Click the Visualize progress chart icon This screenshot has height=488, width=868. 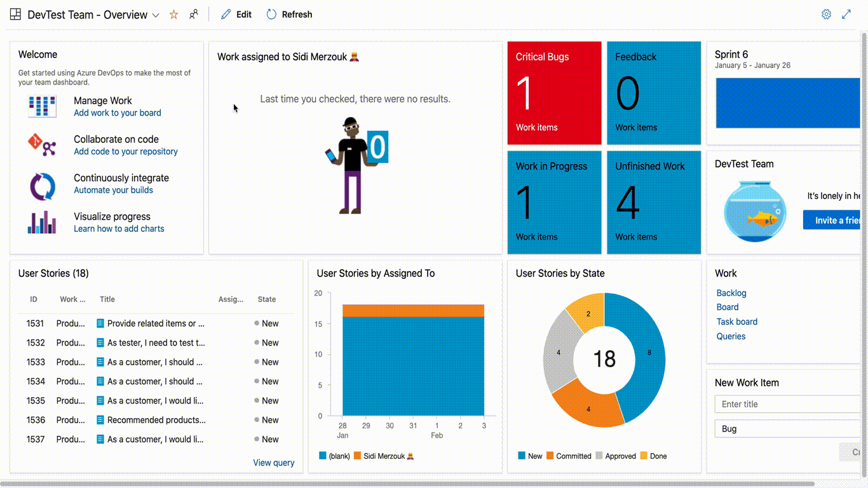pos(42,222)
